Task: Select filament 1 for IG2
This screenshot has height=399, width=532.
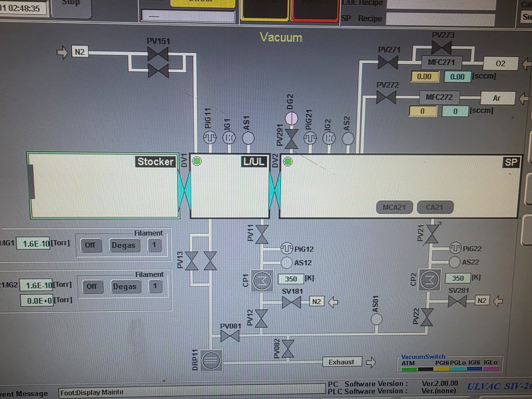Action: tap(155, 286)
